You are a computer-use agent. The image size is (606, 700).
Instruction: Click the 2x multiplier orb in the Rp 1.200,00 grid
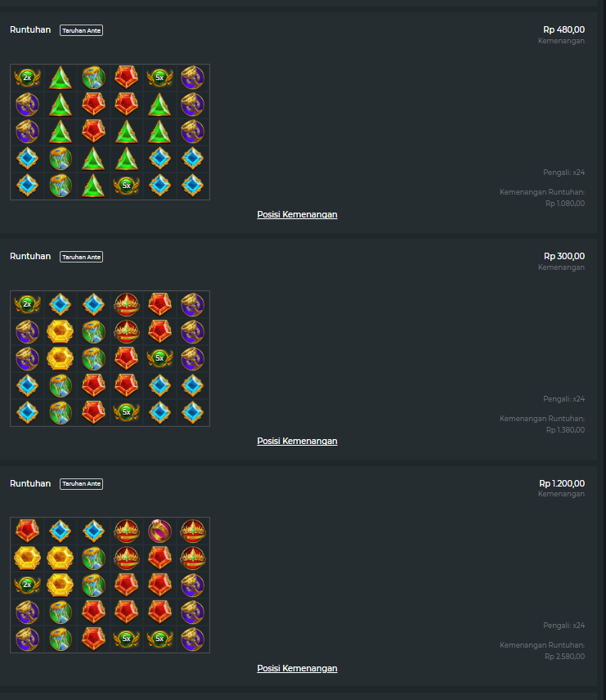pos(27,585)
